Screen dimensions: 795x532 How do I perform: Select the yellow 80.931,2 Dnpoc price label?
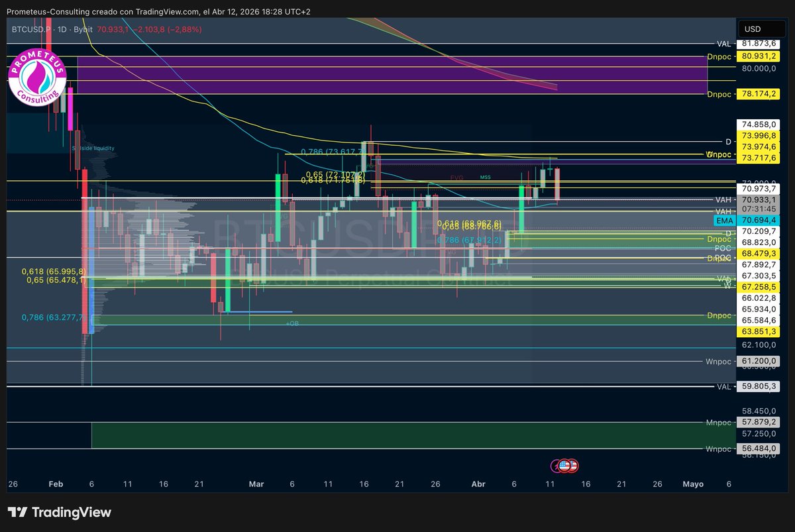(x=759, y=56)
